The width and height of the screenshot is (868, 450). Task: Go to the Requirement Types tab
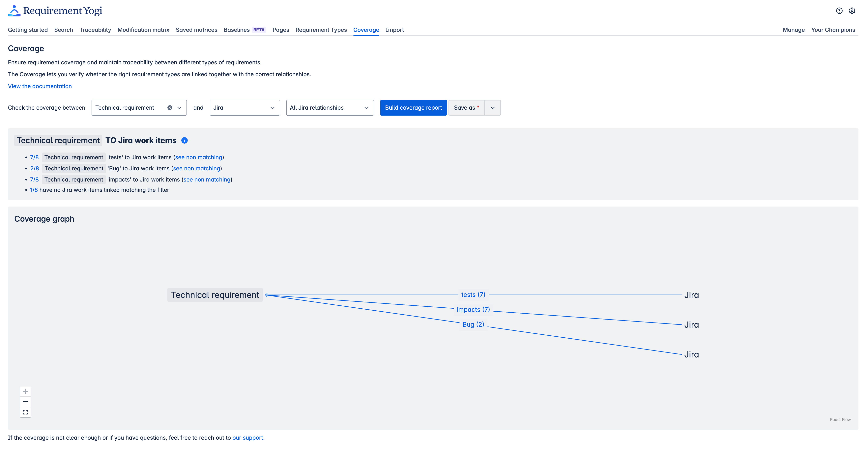pos(321,30)
